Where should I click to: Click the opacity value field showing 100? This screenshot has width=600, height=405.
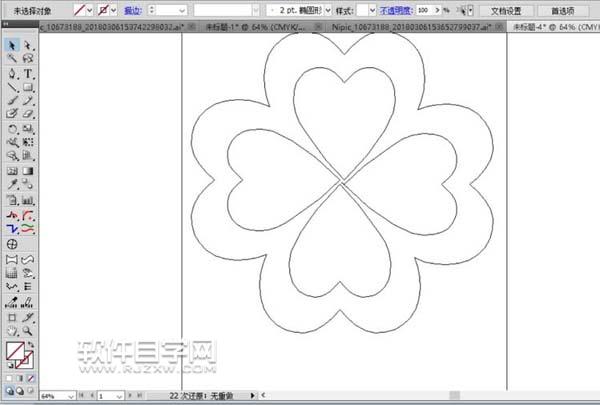(422, 10)
